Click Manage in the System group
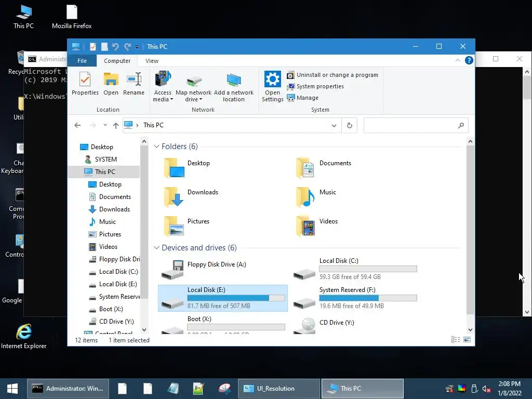The height and width of the screenshot is (399, 532). pos(303,98)
